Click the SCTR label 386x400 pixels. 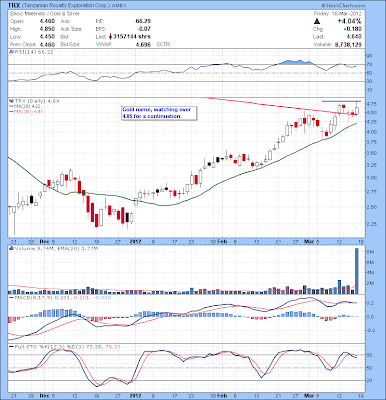tap(163, 44)
